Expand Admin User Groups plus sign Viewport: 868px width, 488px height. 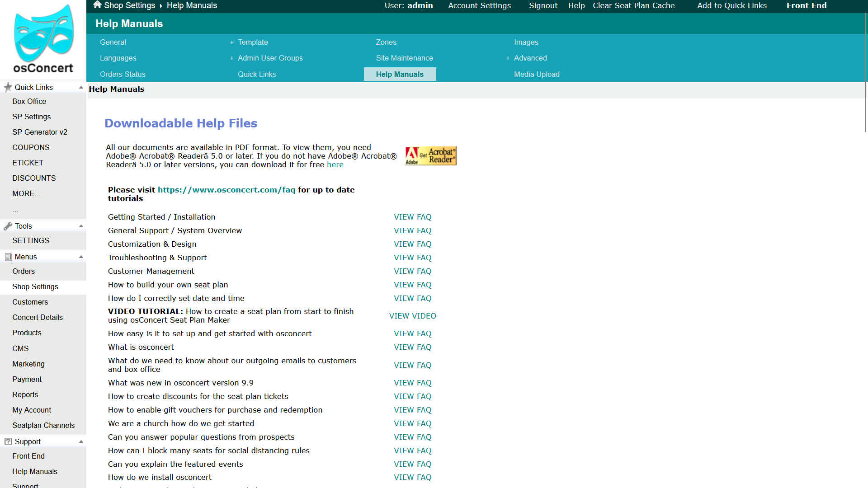point(232,58)
